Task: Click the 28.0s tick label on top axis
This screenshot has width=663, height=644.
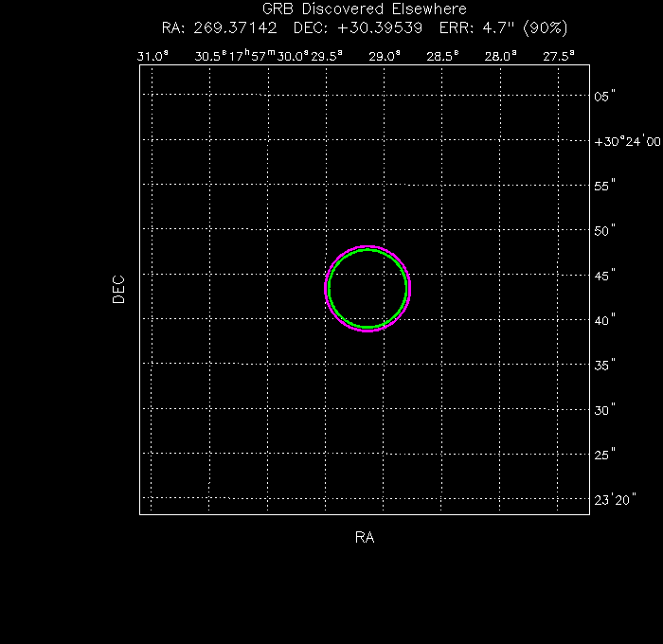Action: (501, 56)
